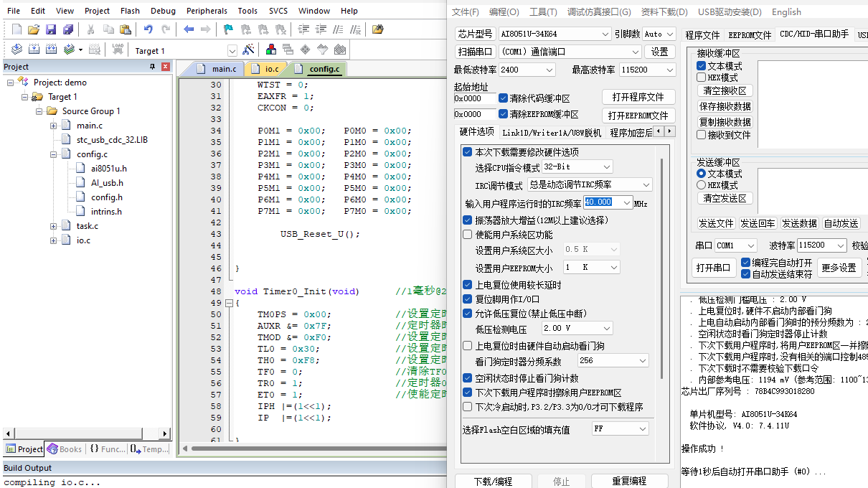Switch to main.c editor tab

pyautogui.click(x=218, y=69)
